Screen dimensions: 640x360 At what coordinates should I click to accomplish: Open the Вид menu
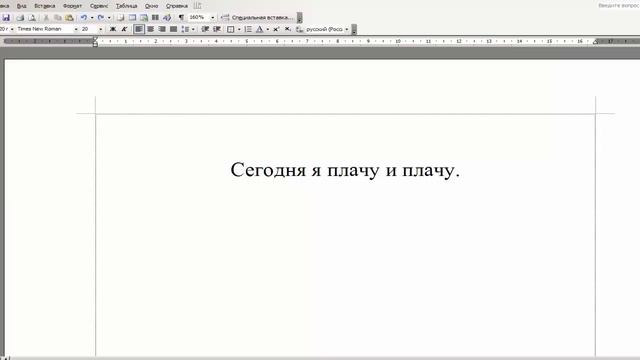pyautogui.click(x=22, y=6)
